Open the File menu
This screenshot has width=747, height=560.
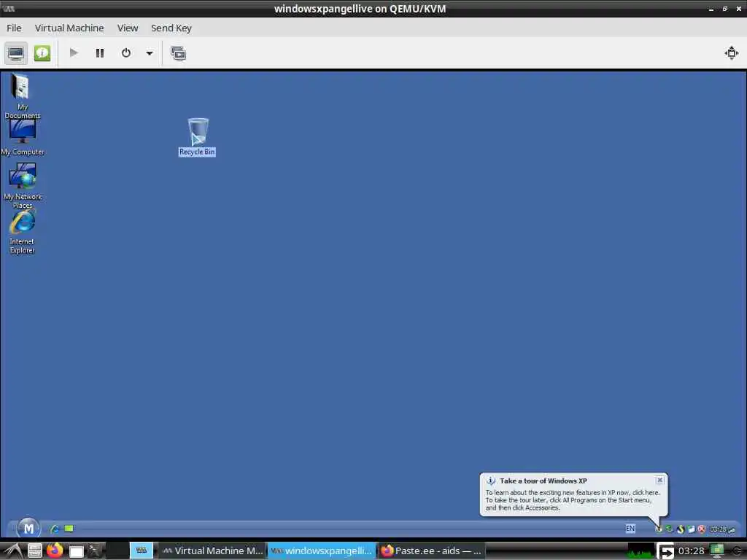click(x=14, y=28)
